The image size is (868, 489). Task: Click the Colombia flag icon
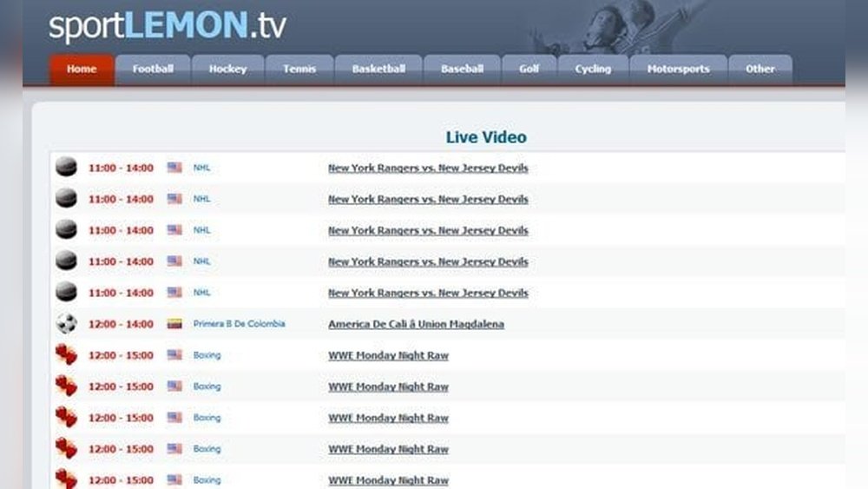click(174, 324)
